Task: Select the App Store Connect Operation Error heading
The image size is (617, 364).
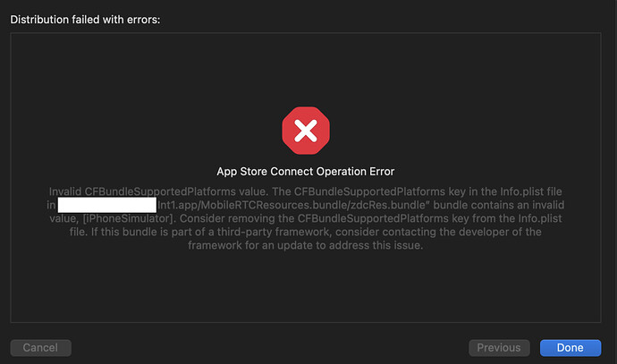Action: [x=305, y=172]
